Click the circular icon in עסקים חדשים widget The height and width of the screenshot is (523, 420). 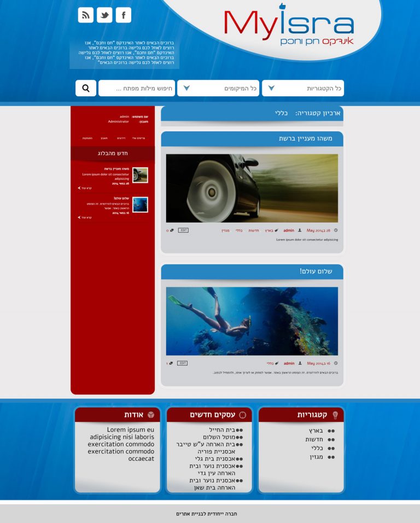pos(243,415)
